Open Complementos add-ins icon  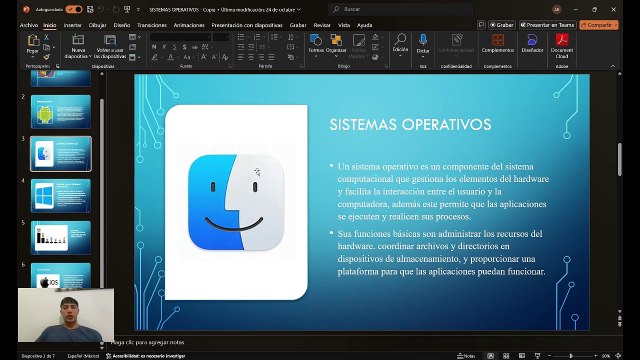[x=498, y=40]
